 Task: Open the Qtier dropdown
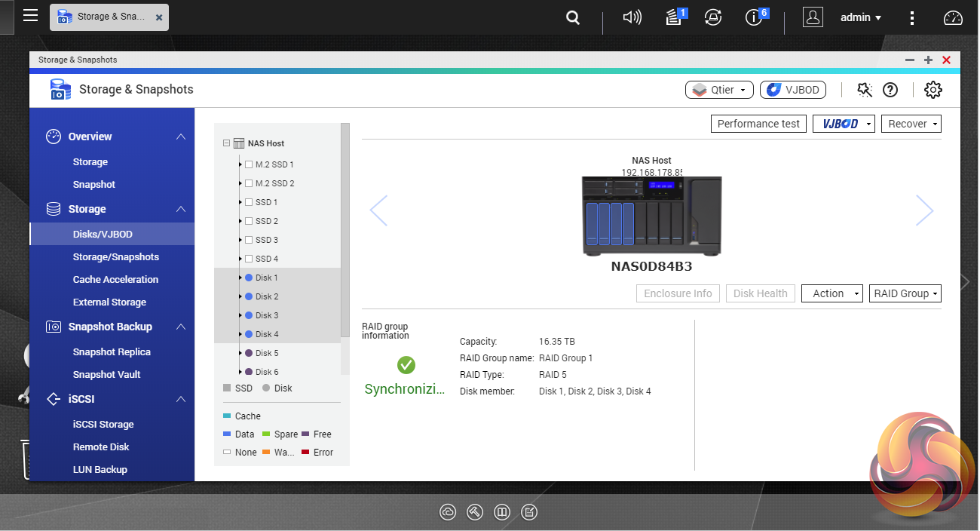click(x=719, y=90)
